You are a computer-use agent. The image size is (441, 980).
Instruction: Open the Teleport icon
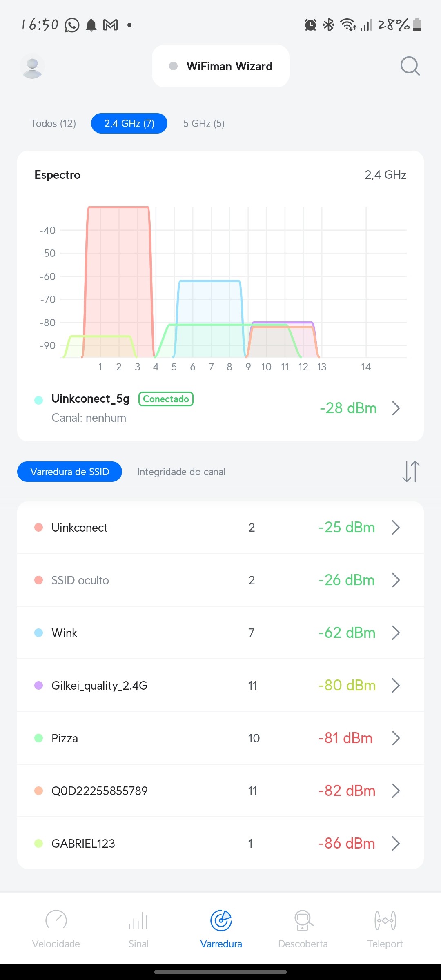point(385,921)
